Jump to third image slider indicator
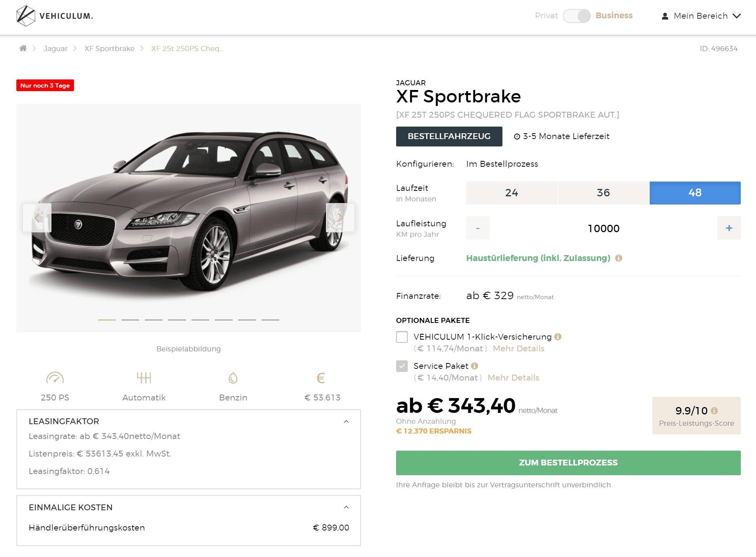 (153, 320)
